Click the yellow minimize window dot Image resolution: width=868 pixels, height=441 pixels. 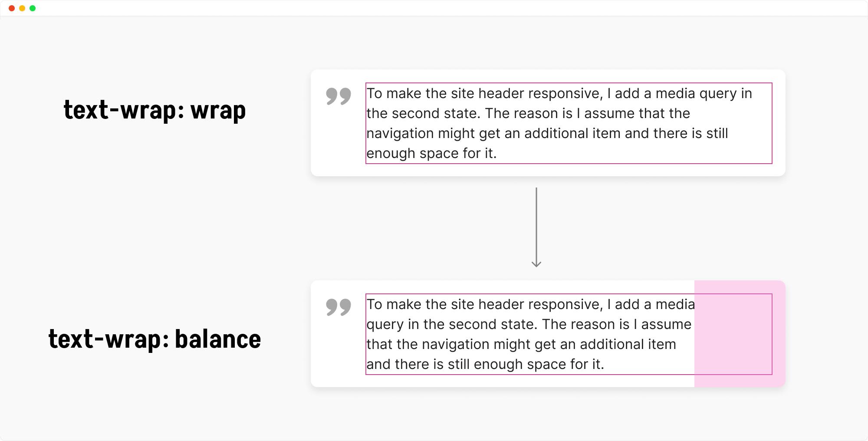coord(22,8)
